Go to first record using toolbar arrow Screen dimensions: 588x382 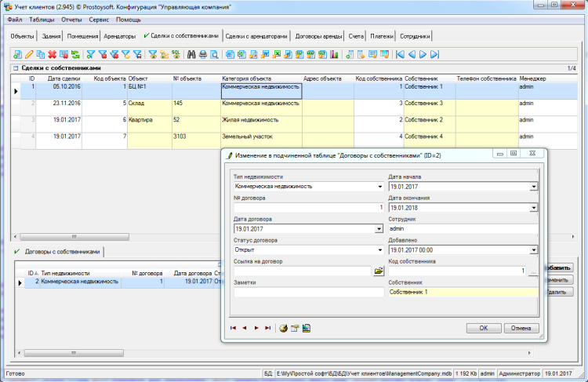[x=401, y=54]
